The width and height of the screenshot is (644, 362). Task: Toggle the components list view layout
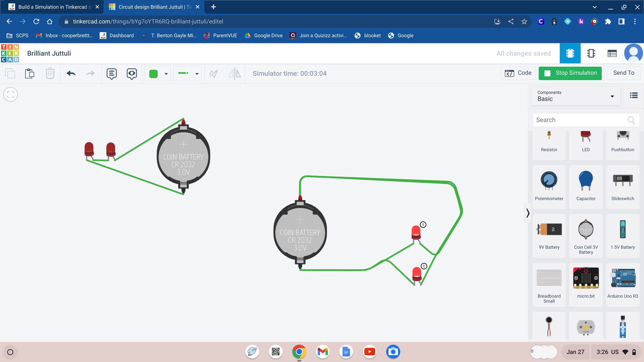[634, 96]
